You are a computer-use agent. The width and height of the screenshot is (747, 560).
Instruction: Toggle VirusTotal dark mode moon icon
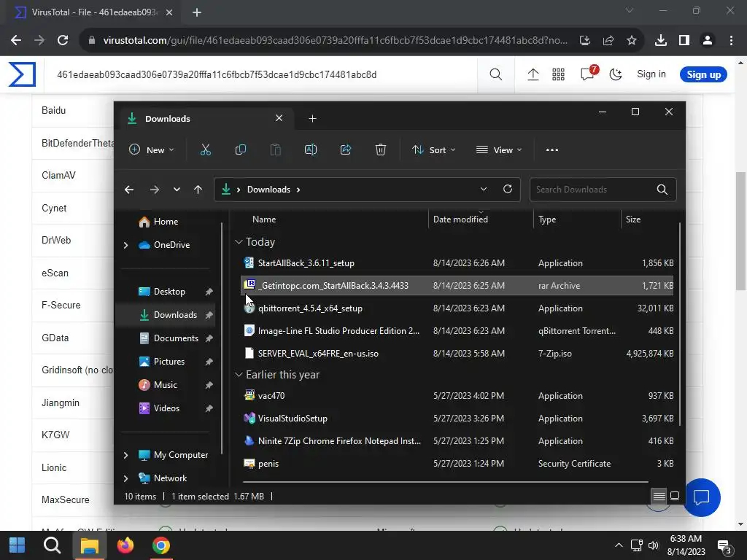(616, 74)
